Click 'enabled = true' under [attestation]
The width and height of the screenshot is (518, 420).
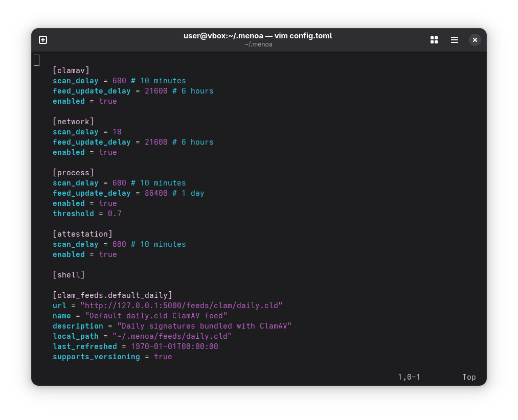(x=85, y=254)
